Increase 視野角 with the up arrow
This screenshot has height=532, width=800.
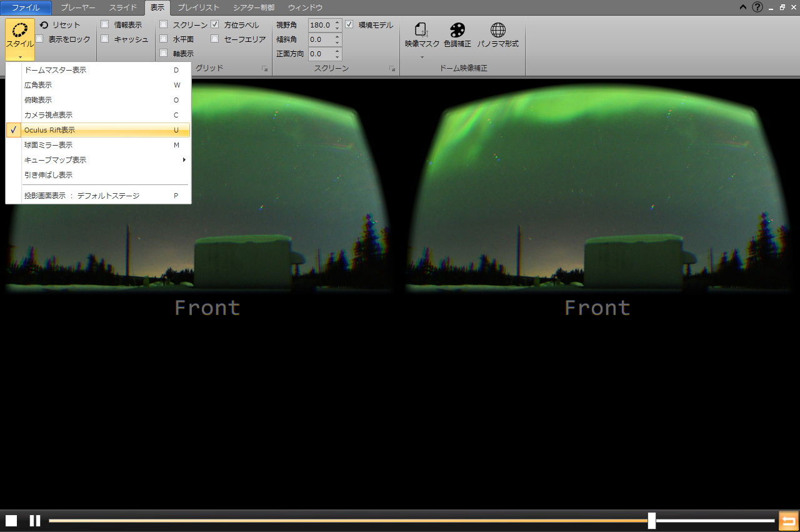[337, 22]
